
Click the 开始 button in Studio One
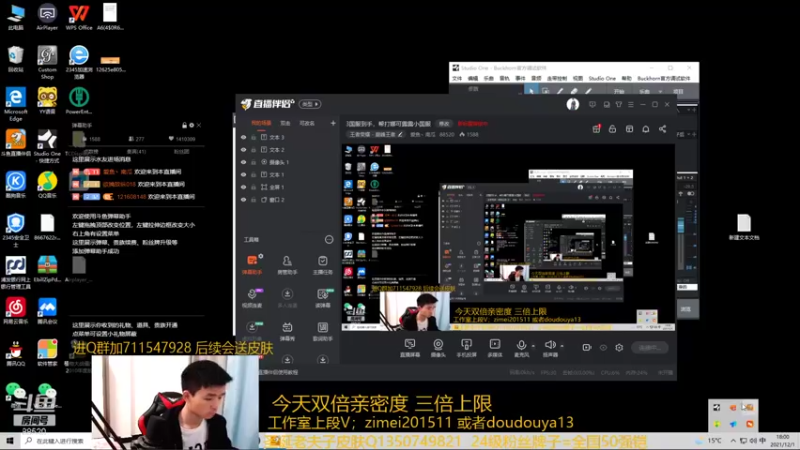[619, 92]
